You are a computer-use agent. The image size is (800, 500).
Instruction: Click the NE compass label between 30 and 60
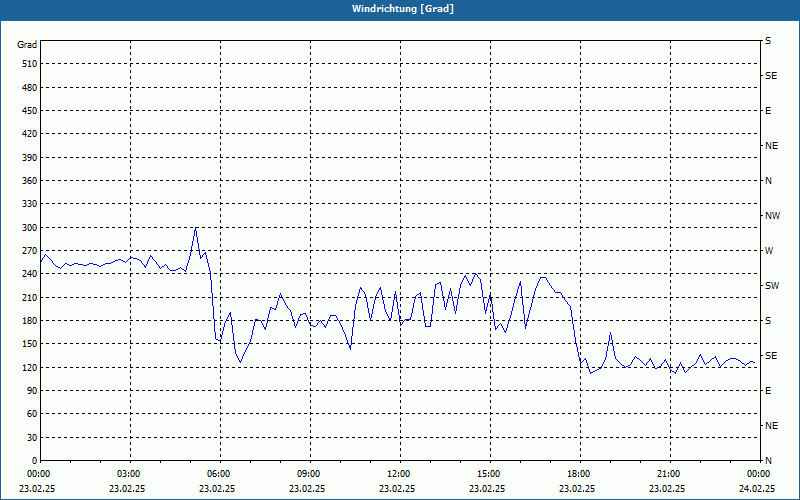[x=771, y=426]
